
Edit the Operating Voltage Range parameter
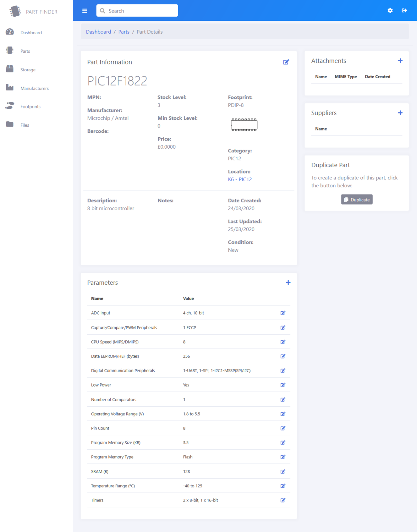283,414
